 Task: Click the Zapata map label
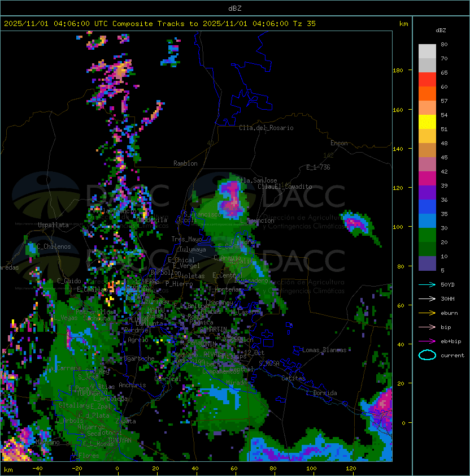[x=125, y=421]
